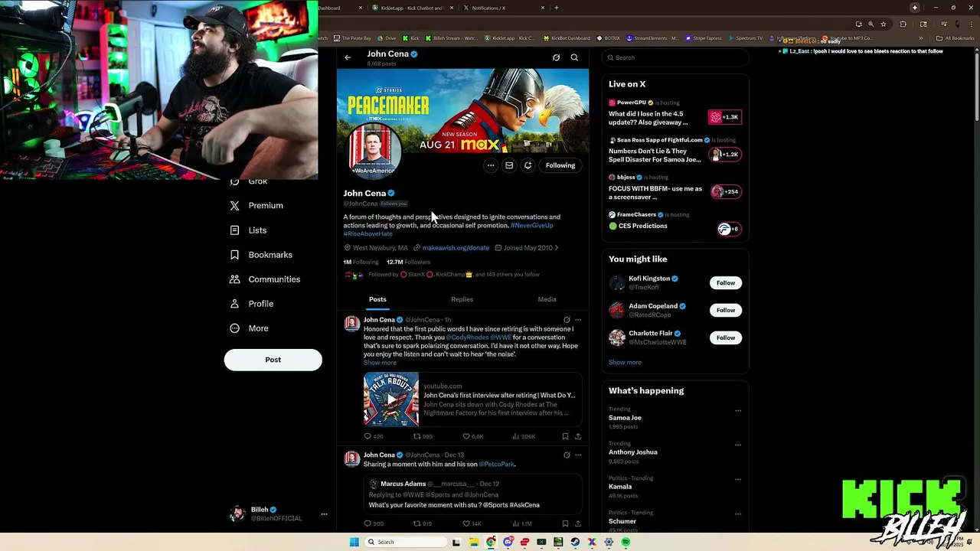
Task: Open options for Schumer trend
Action: pos(738,514)
